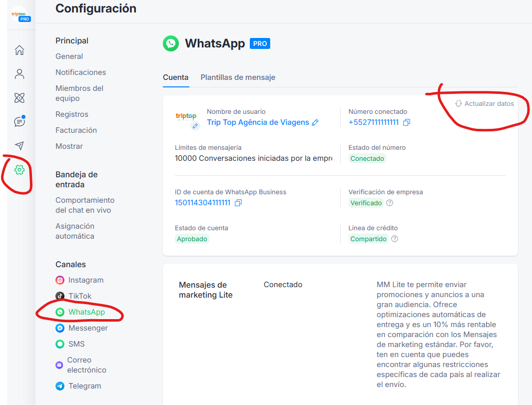This screenshot has height=405, width=532.
Task: Copy the WhatsApp Business account ID
Action: [238, 203]
